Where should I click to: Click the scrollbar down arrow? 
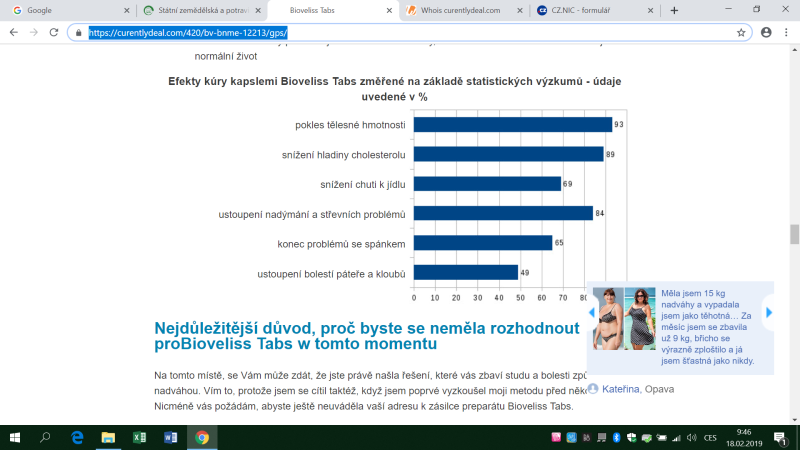point(794,420)
